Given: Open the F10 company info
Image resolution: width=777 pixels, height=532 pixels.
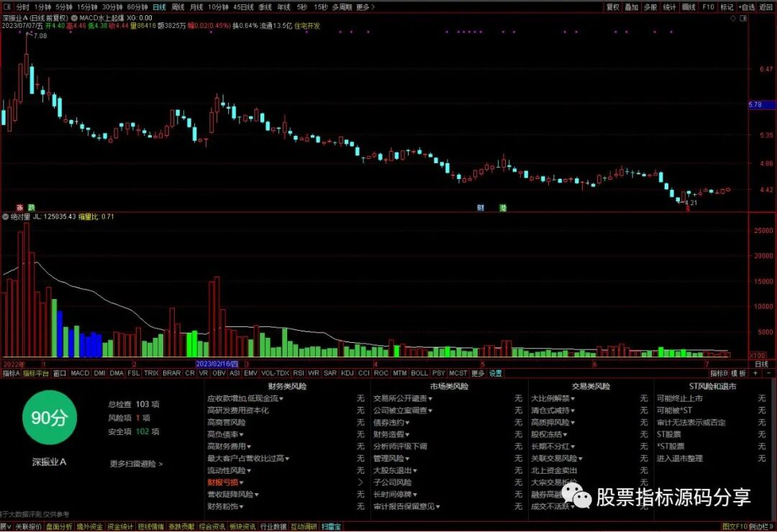Looking at the screenshot, I should pyautogui.click(x=708, y=7).
